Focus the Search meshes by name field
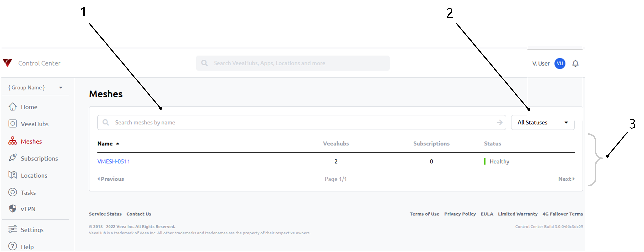The width and height of the screenshot is (644, 252). click(301, 122)
